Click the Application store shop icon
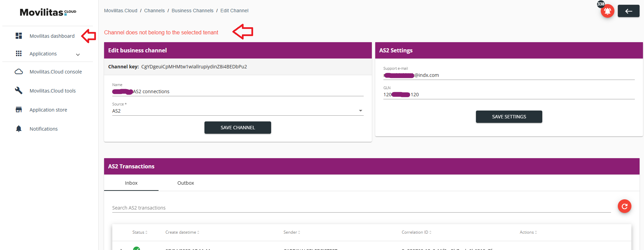Viewport: 644px width, 250px height. click(19, 110)
